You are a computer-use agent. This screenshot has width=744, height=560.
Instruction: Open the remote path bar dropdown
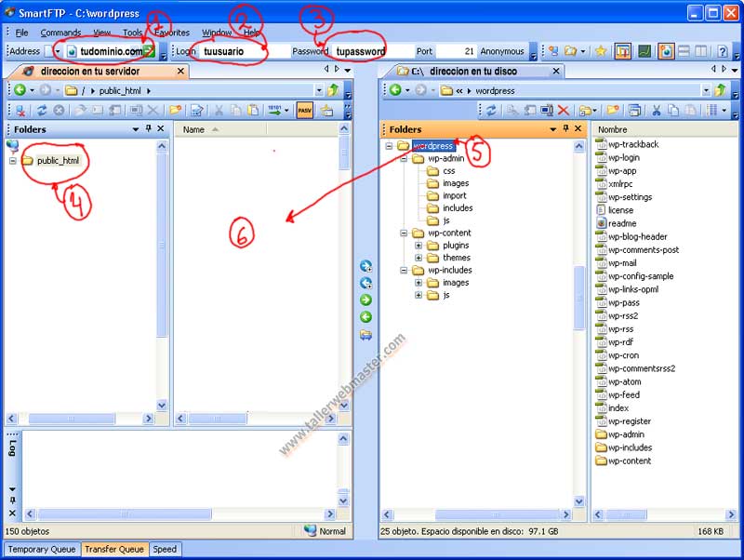(x=319, y=90)
